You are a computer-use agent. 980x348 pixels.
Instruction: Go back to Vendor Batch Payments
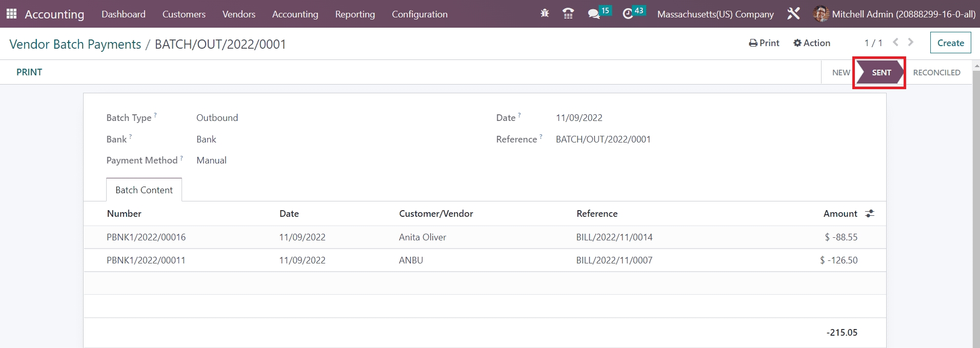(75, 45)
